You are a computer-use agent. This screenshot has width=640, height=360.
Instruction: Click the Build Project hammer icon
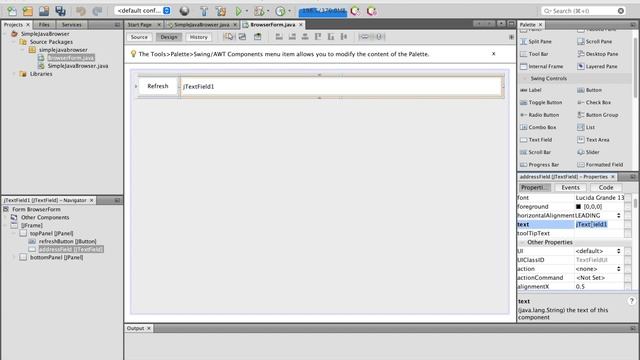(x=204, y=11)
